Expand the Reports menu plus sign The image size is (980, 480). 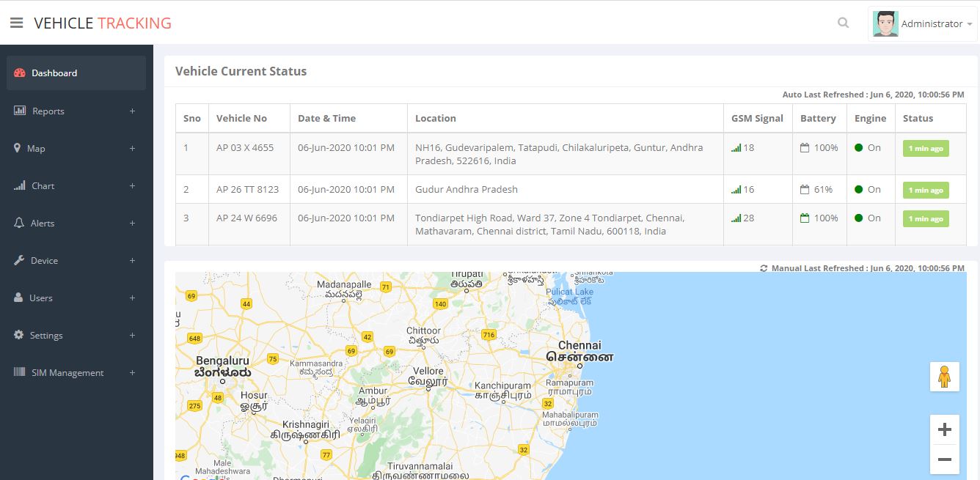[132, 111]
